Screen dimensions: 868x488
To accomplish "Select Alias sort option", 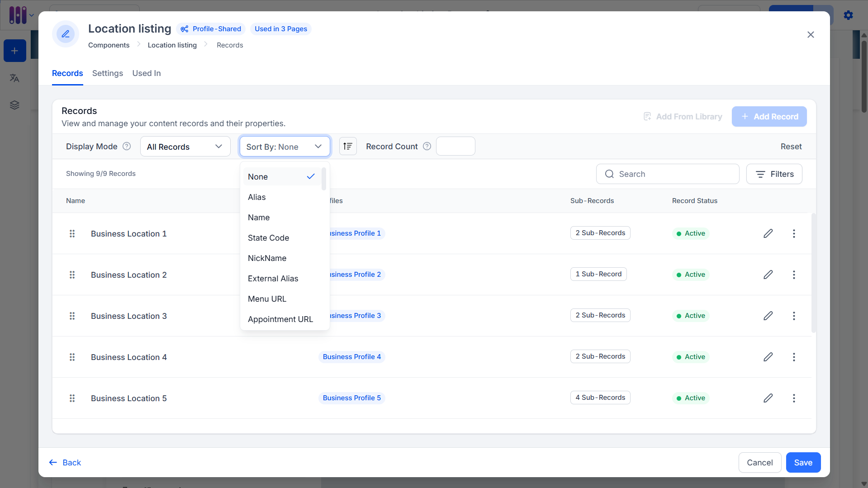I will pos(282,197).
